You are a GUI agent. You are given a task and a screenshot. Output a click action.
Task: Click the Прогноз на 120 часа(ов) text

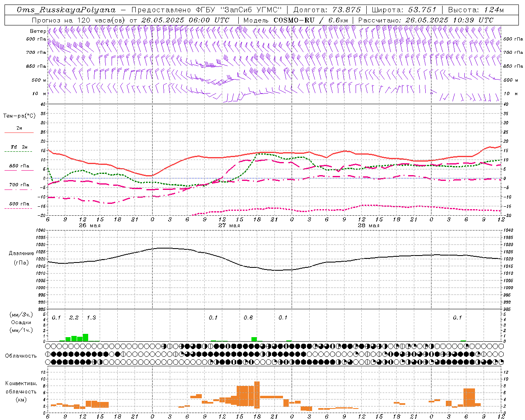click(x=79, y=20)
